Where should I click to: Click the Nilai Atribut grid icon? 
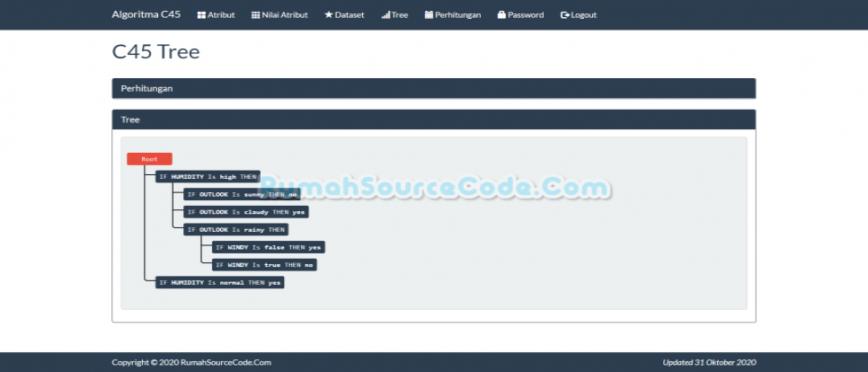tap(255, 15)
